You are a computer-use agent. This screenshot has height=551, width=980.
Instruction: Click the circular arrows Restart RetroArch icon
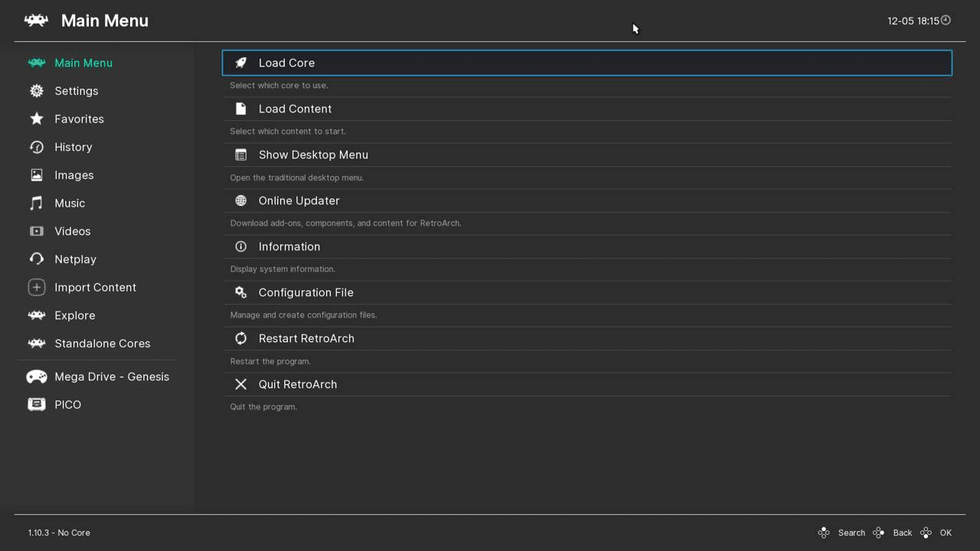pos(240,338)
